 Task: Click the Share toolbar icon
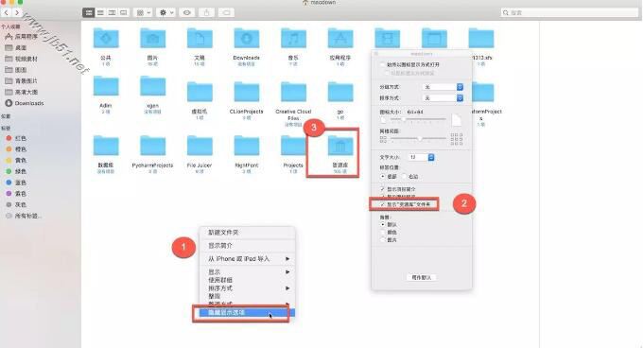(x=206, y=12)
